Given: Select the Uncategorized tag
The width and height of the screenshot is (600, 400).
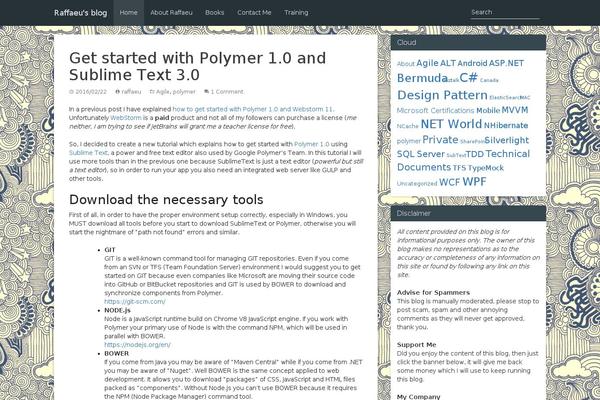Looking at the screenshot, I should click(x=417, y=184).
